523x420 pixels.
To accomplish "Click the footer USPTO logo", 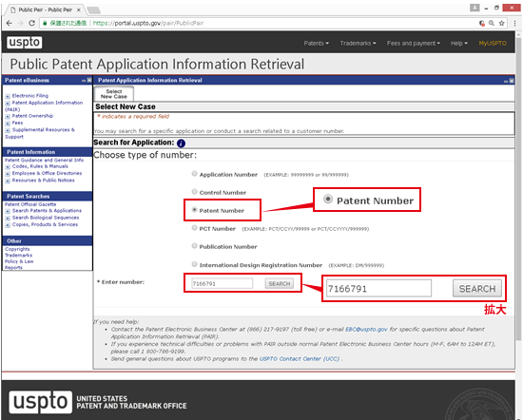I will pos(40,402).
